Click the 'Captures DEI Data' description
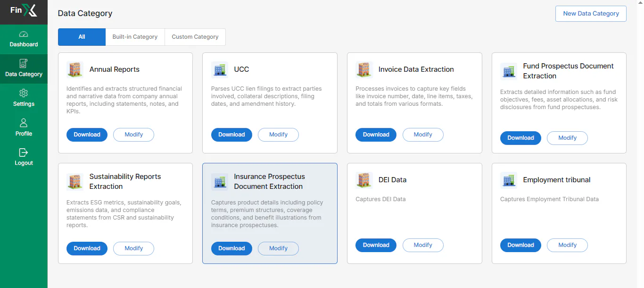Screen dimensions: 644x288 click(380, 199)
